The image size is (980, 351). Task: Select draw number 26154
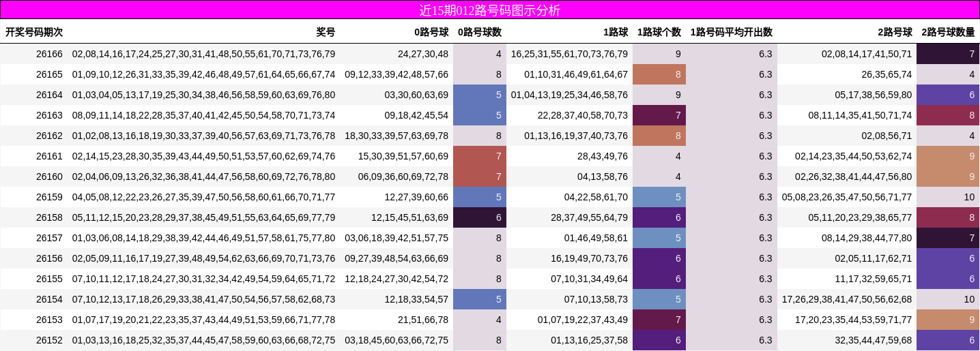click(49, 299)
